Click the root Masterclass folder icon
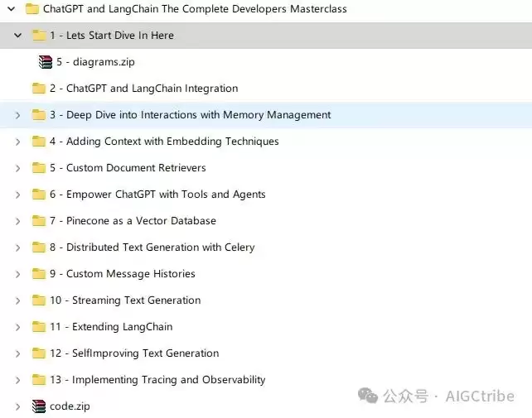 [x=31, y=9]
